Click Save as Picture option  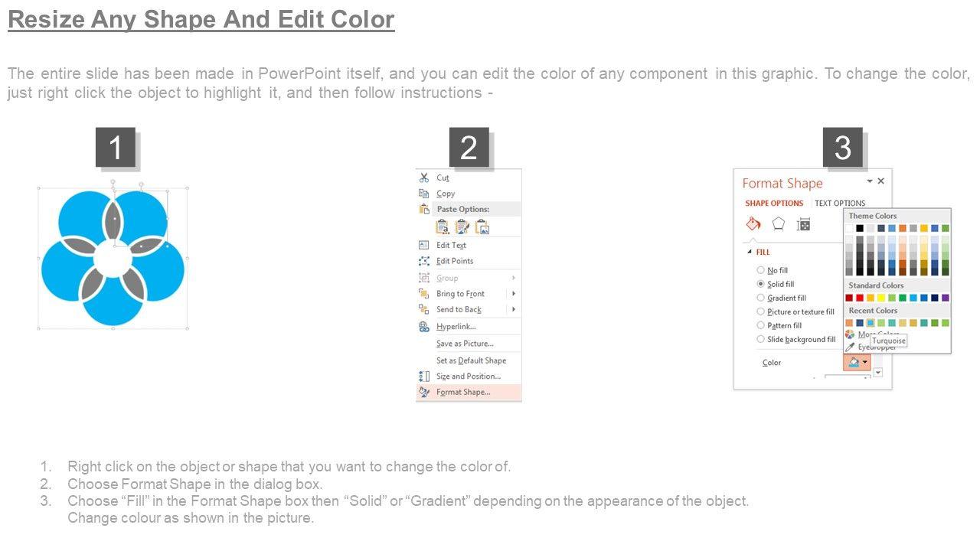click(x=465, y=344)
